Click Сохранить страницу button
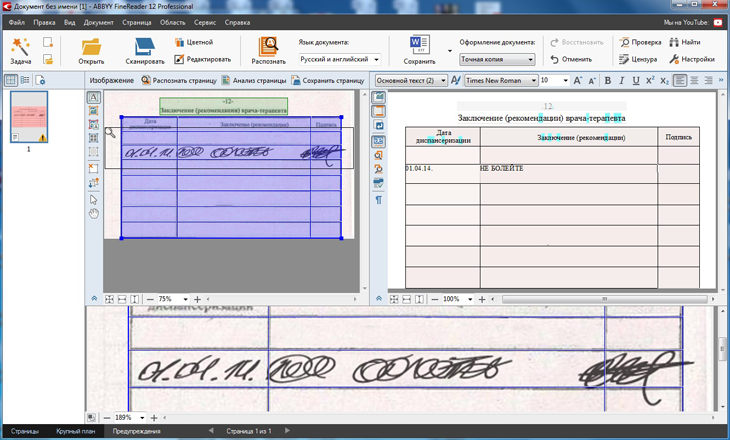The height and width of the screenshot is (440, 730). 327,80
